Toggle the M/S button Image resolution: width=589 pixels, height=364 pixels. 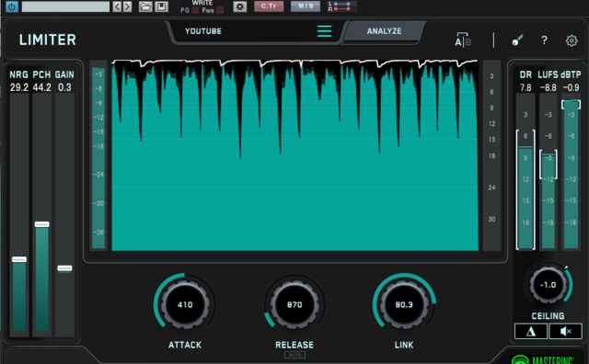tap(306, 6)
